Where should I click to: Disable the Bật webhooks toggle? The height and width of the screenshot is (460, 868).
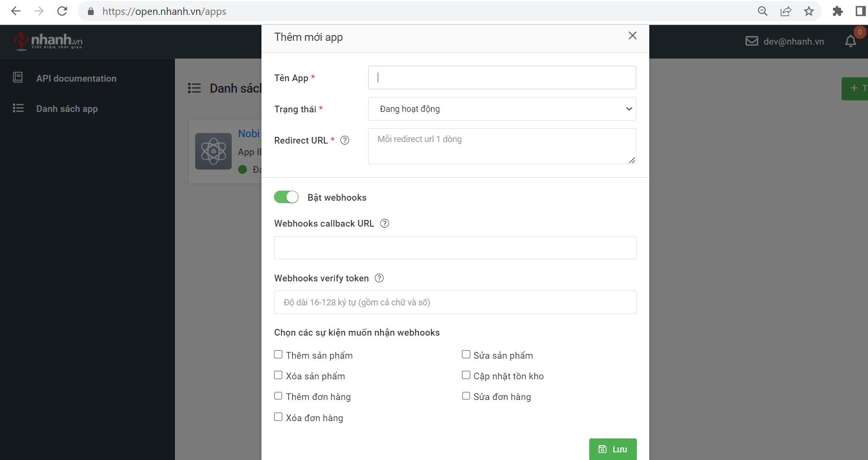pos(286,197)
